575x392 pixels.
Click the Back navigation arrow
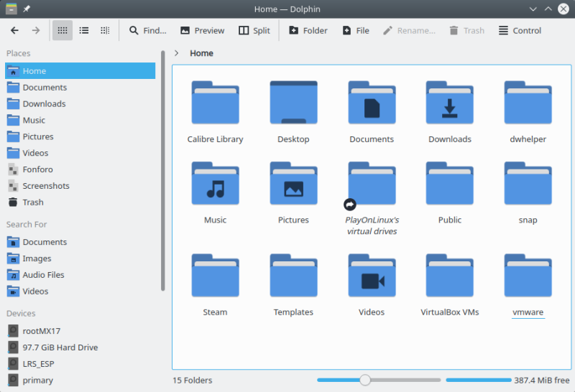click(14, 31)
